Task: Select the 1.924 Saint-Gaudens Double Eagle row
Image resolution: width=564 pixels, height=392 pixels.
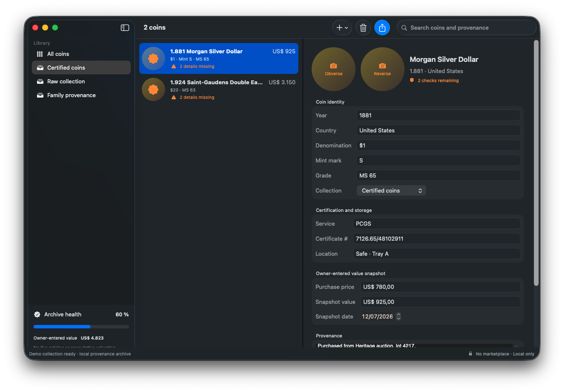Action: (x=219, y=89)
